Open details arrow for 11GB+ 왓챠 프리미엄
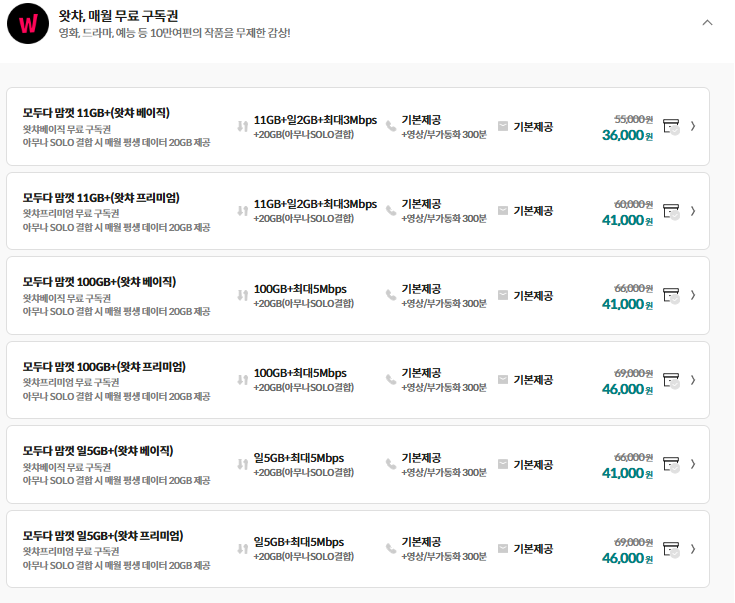735x603 pixels. [x=693, y=211]
